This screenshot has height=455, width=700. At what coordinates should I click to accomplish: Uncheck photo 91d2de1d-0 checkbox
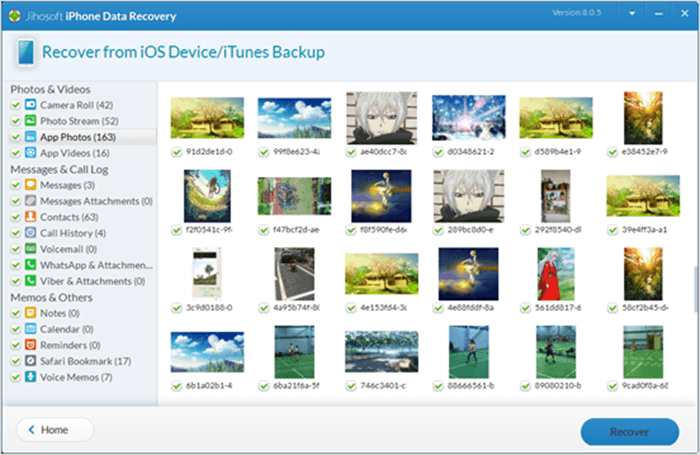[177, 152]
